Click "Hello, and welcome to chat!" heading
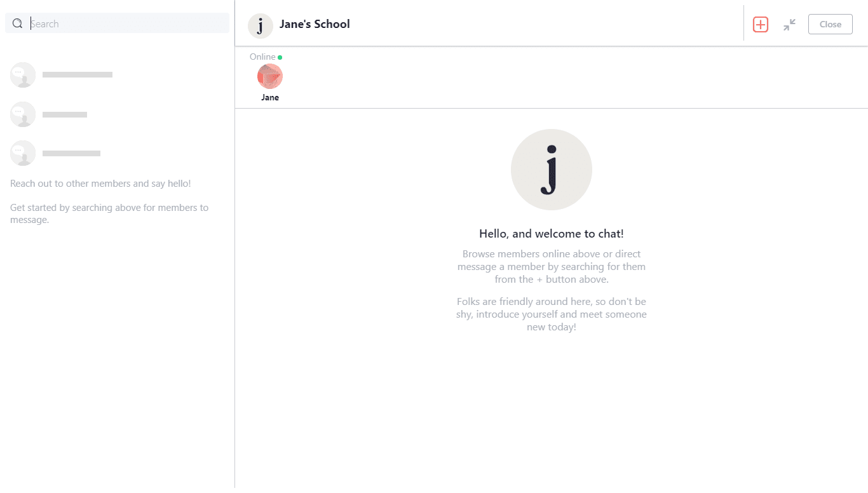Screen dimensions: 868x493 [x=551, y=234]
